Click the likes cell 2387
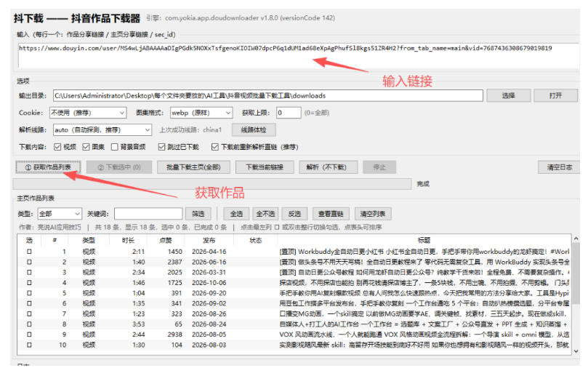This screenshot has width=588, height=368. (x=174, y=262)
